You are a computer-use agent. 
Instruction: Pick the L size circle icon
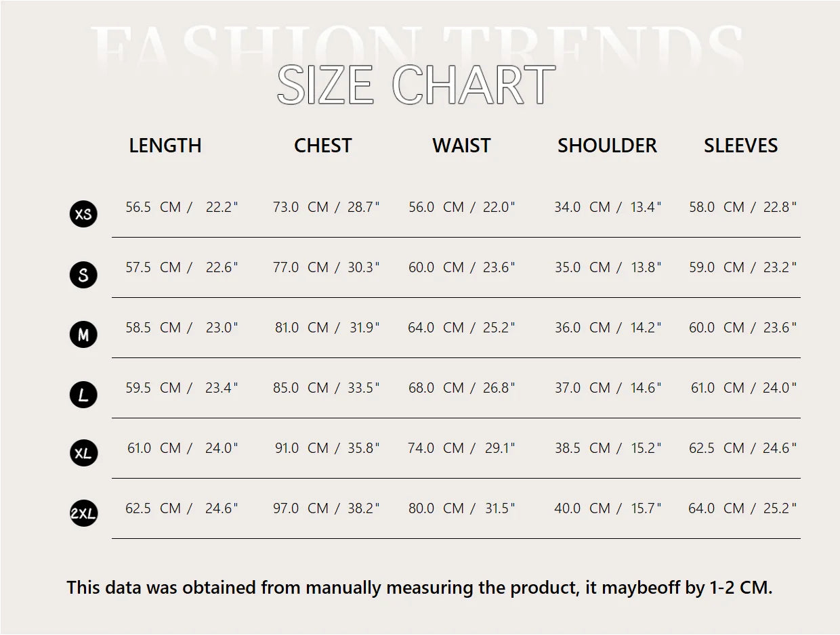click(x=83, y=395)
